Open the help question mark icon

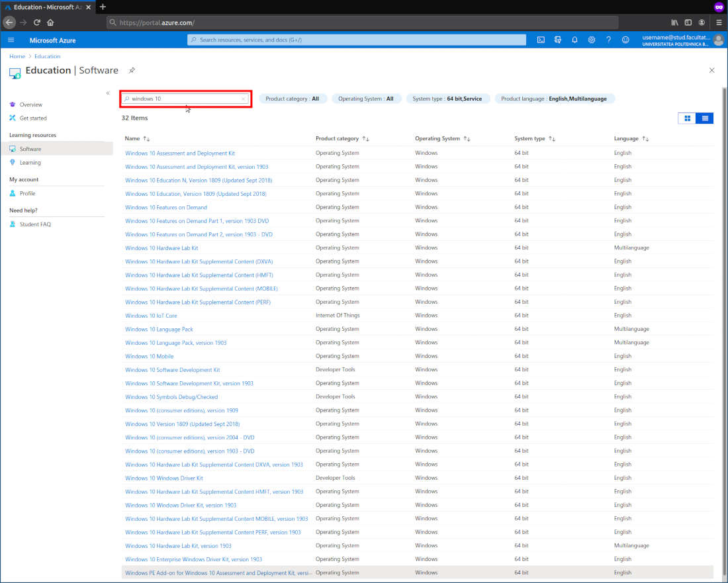click(608, 40)
